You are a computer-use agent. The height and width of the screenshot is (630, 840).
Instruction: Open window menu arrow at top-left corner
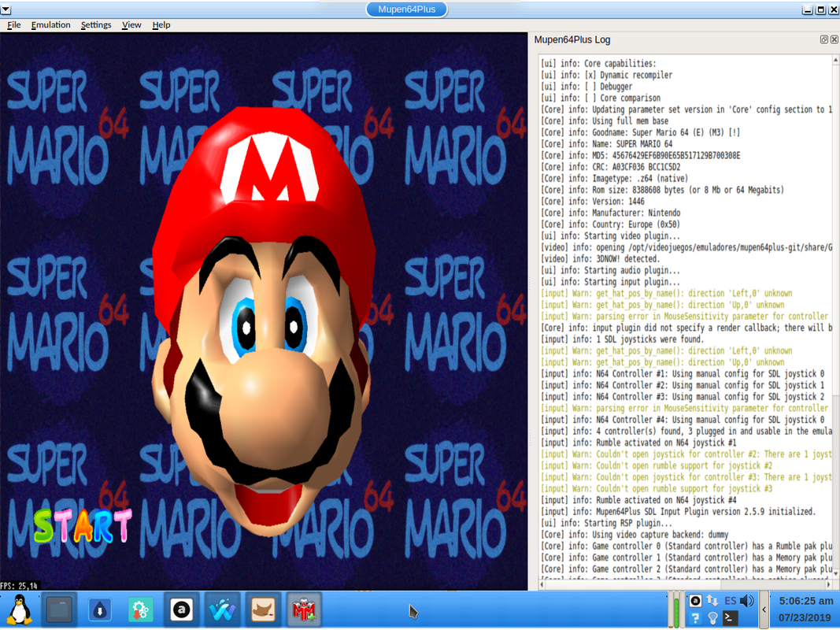click(6, 9)
